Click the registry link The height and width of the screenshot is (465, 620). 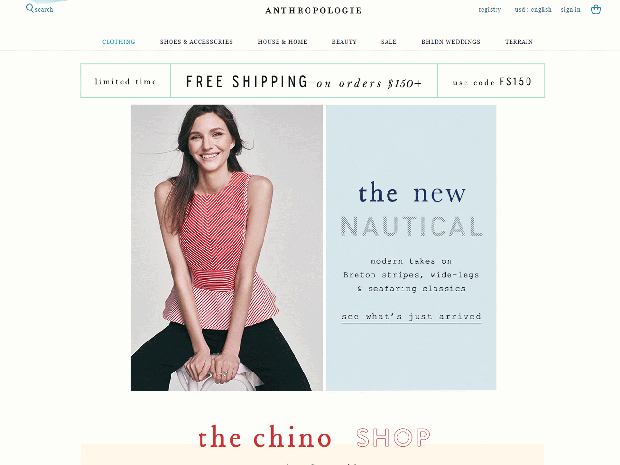click(x=490, y=9)
